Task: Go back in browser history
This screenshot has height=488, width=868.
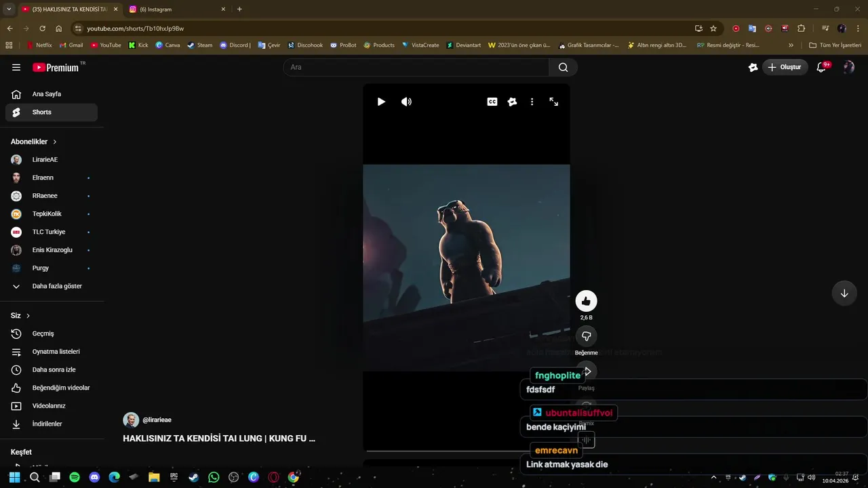Action: [9, 28]
